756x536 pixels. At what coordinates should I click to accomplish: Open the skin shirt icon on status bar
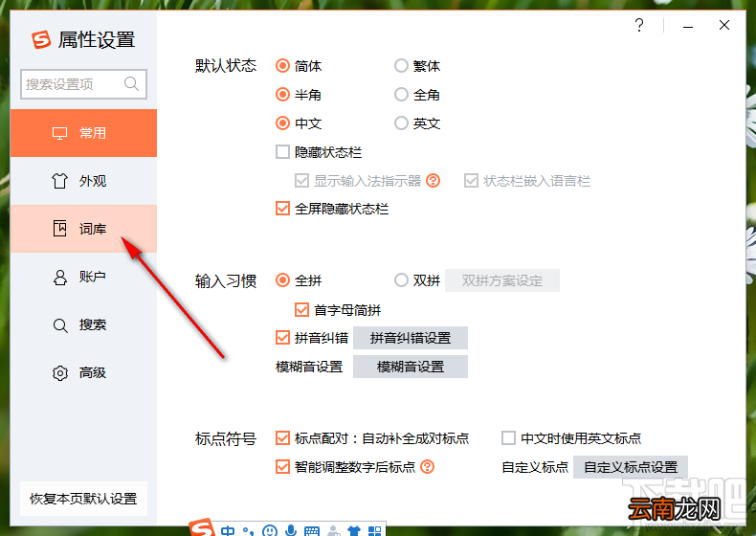click(354, 531)
